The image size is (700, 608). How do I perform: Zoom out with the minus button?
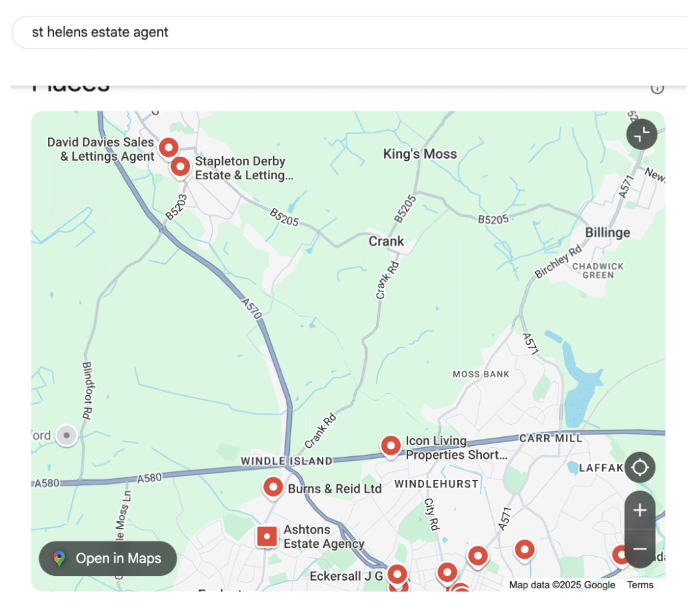(640, 548)
